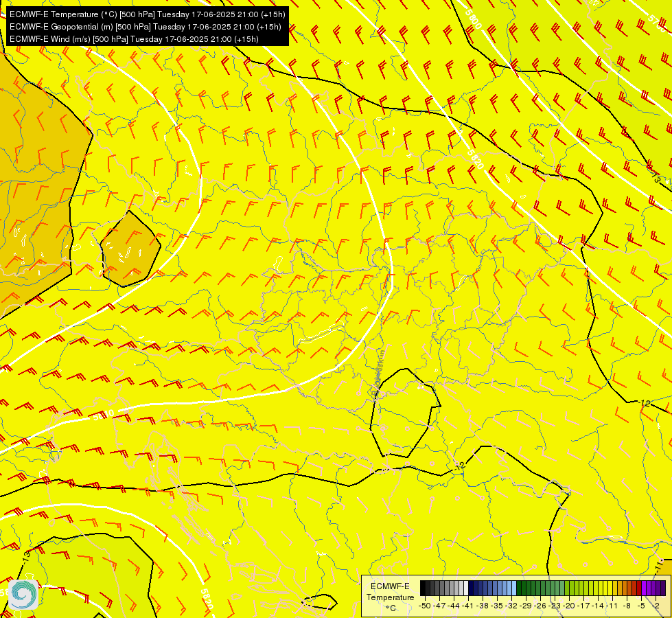Click the -8 value on temperature legend

tap(627, 606)
